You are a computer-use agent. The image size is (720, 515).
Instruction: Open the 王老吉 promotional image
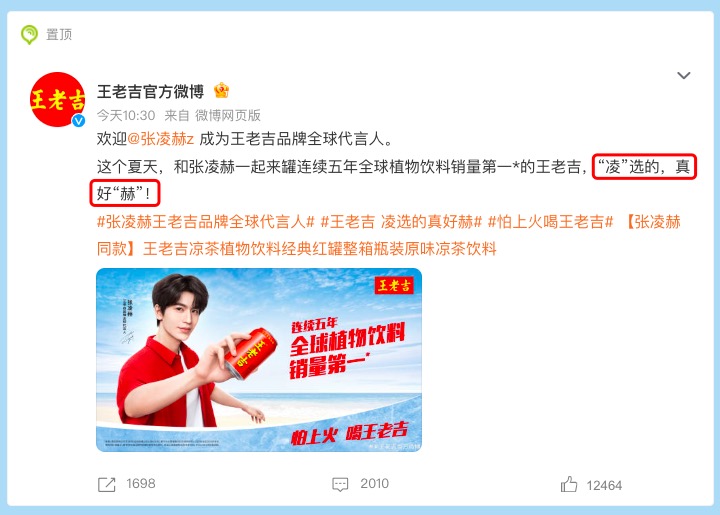tap(259, 360)
